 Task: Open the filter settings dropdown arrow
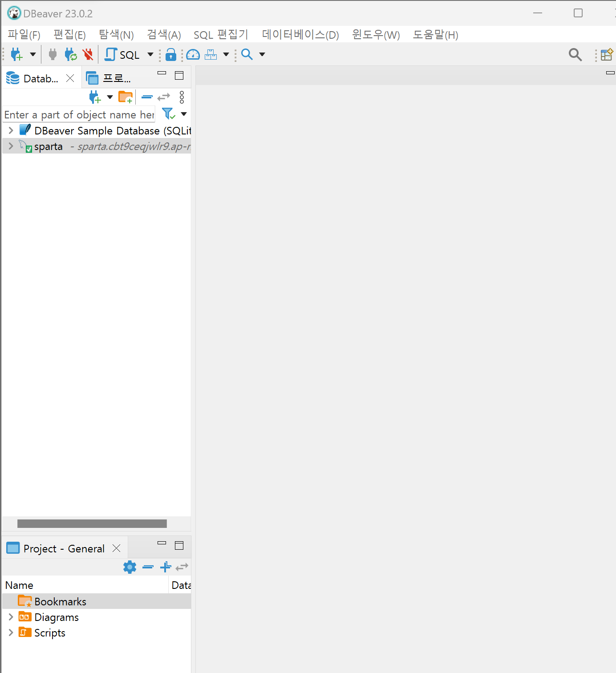tap(184, 114)
